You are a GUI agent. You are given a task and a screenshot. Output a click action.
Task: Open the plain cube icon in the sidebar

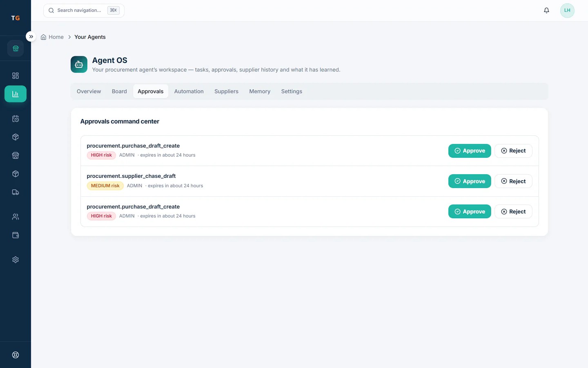pyautogui.click(x=16, y=174)
